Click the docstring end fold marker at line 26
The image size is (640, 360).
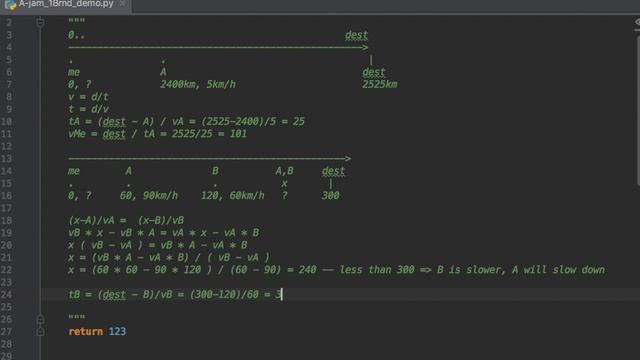pyautogui.click(x=40, y=319)
